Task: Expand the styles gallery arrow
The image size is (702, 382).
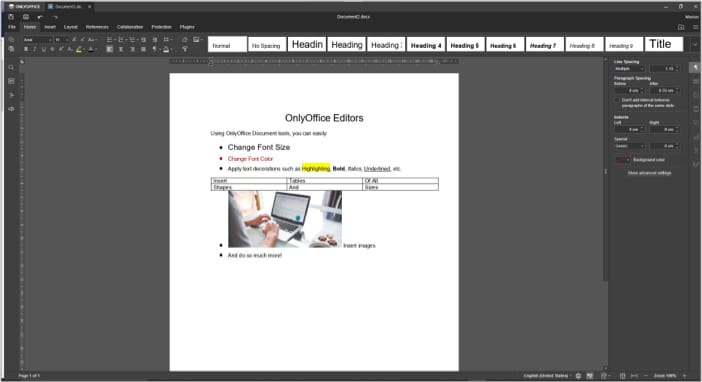Action: click(694, 44)
